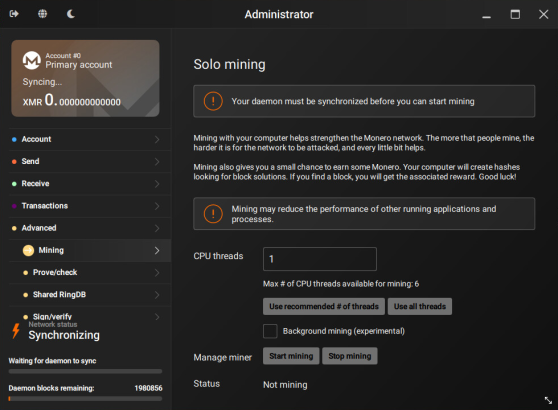
Task: Click the Start mining button
Action: [x=291, y=356]
